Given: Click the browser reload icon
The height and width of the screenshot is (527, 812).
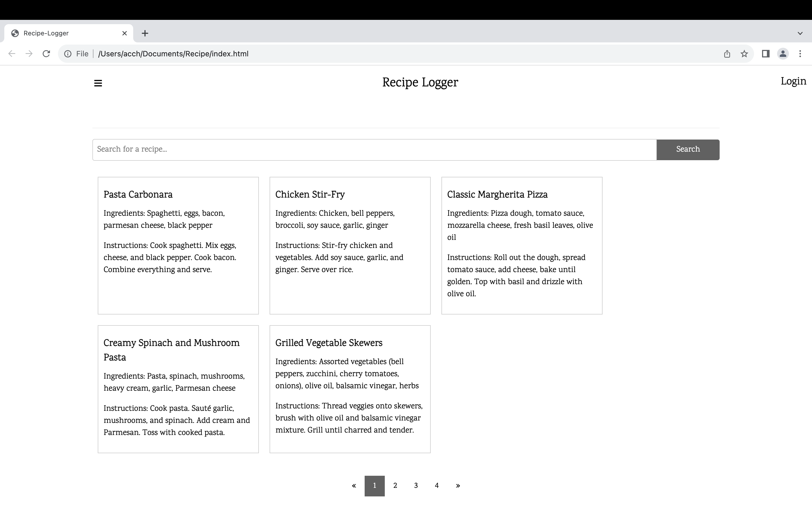Looking at the screenshot, I should [x=46, y=53].
